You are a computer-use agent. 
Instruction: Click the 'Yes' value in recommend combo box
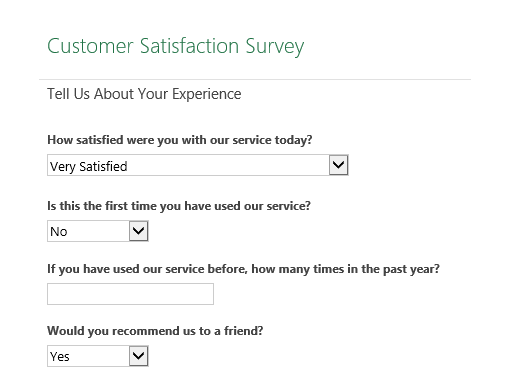tap(60, 356)
